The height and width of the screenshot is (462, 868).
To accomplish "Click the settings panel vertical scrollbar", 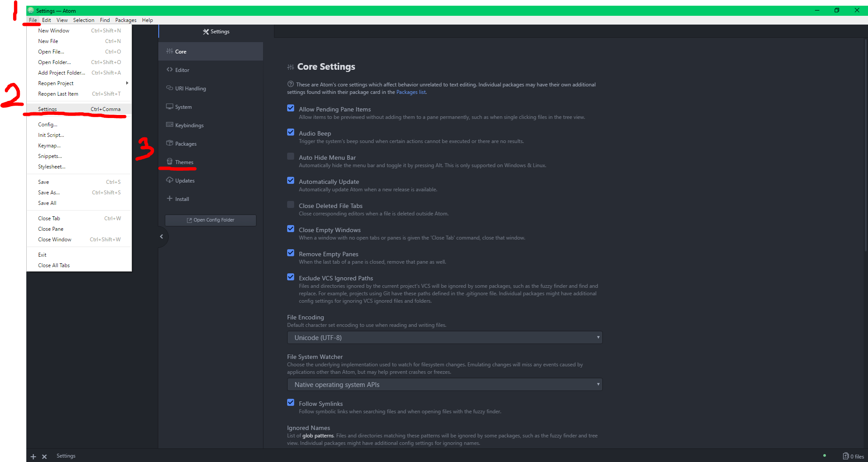I will 866,145.
